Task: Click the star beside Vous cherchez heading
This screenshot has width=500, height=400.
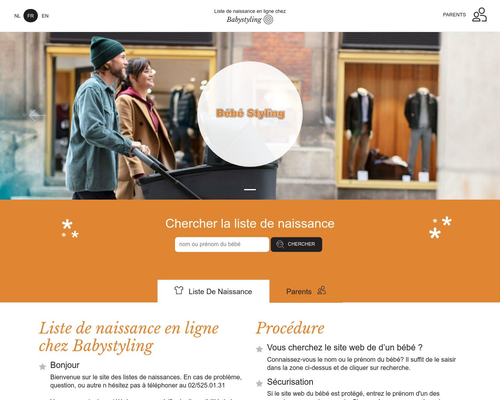Action: pos(259,349)
